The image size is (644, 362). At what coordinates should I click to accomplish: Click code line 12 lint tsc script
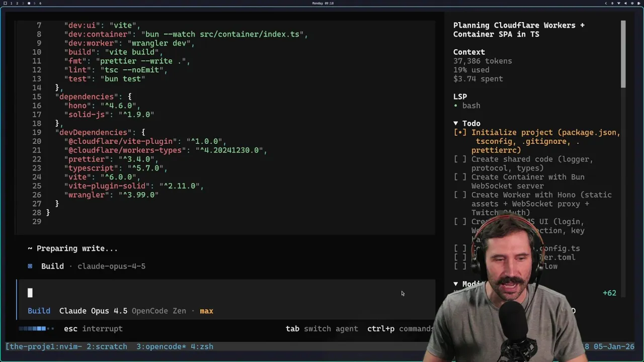click(x=116, y=70)
